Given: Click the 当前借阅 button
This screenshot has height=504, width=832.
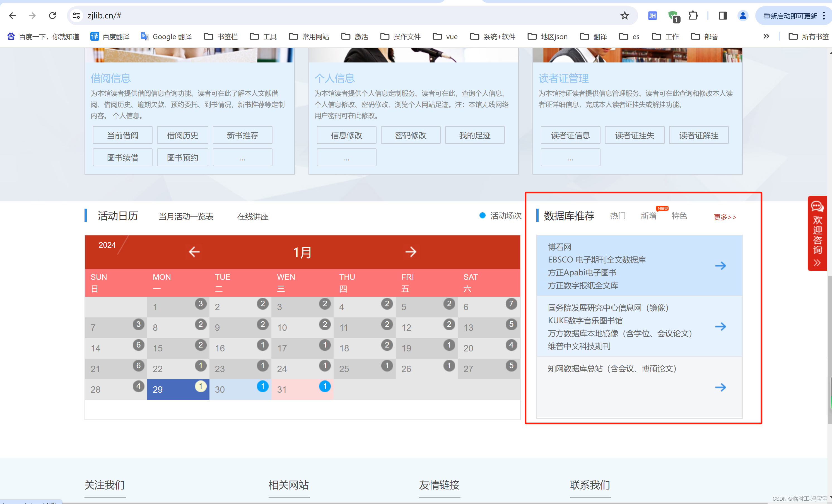Looking at the screenshot, I should (122, 135).
